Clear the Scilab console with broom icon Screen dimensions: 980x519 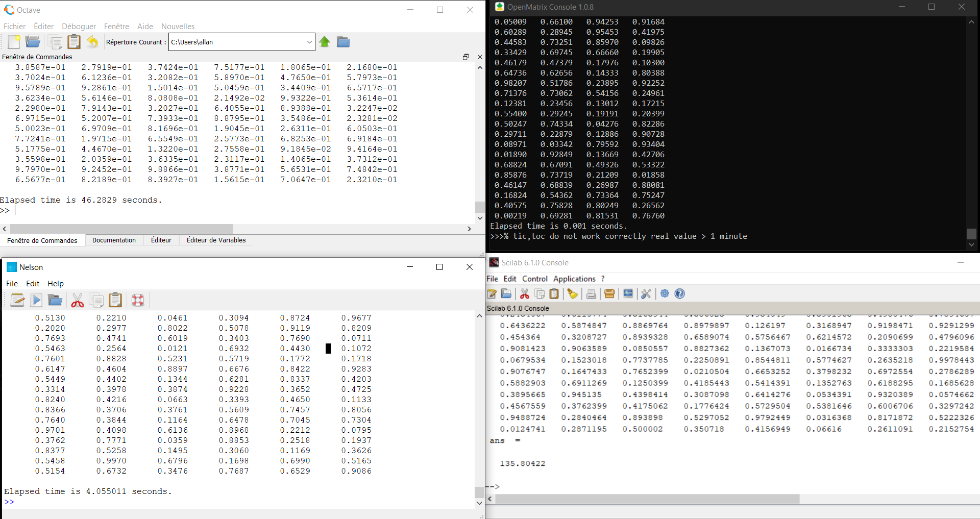coord(573,293)
